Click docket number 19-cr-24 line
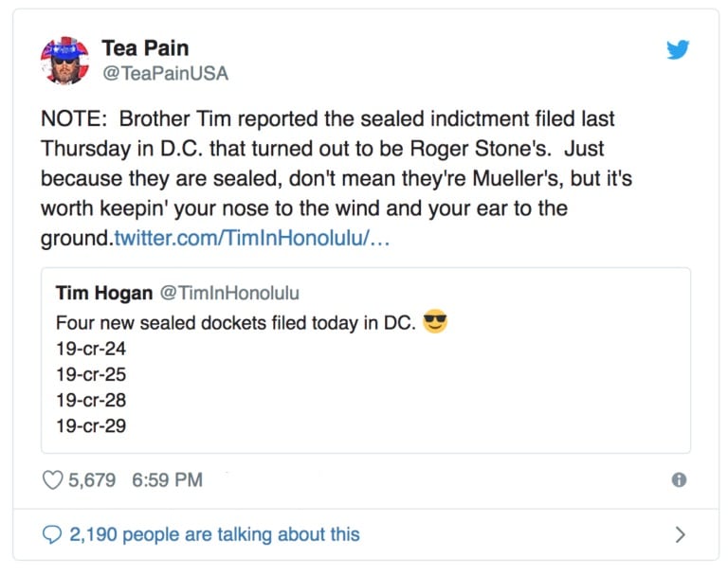 (91, 349)
